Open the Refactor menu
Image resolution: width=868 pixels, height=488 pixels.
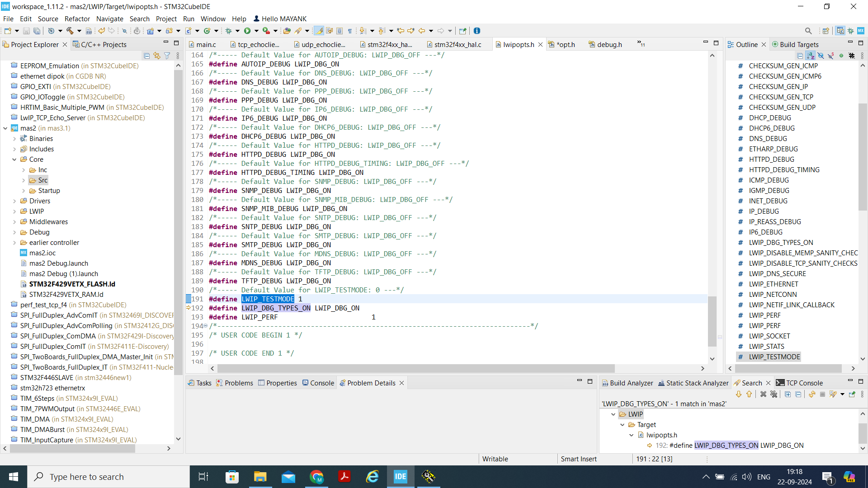(x=77, y=19)
